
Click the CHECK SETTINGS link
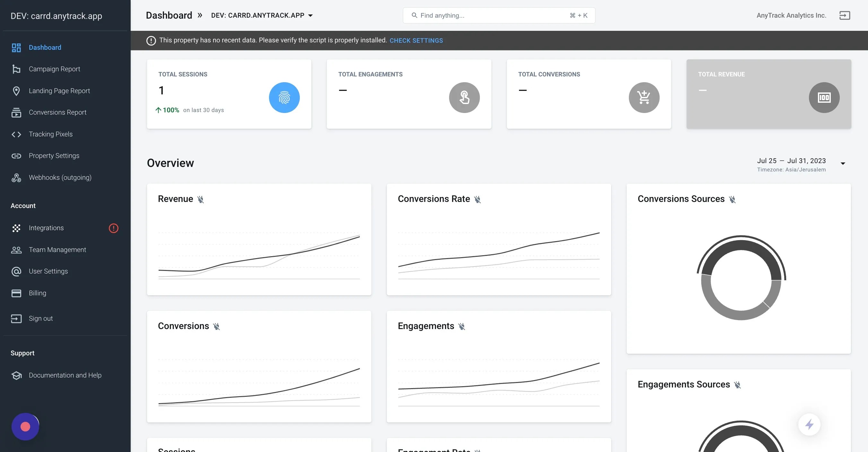(x=416, y=40)
